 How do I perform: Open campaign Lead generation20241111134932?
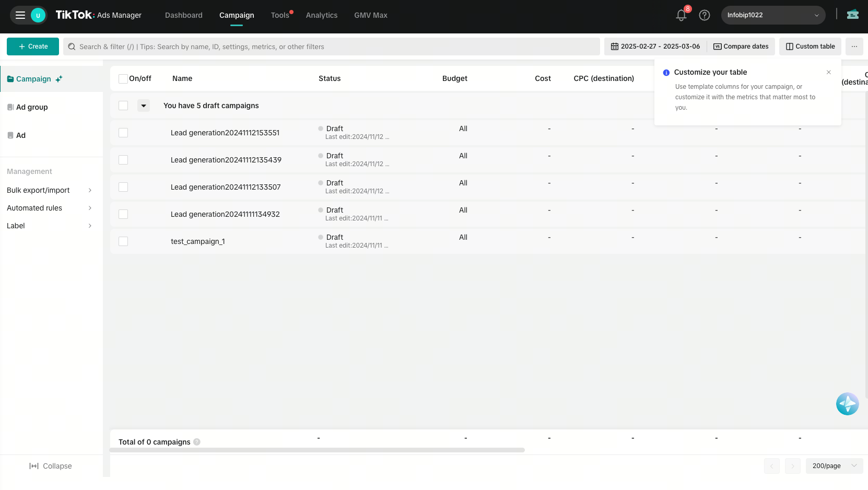(x=225, y=214)
